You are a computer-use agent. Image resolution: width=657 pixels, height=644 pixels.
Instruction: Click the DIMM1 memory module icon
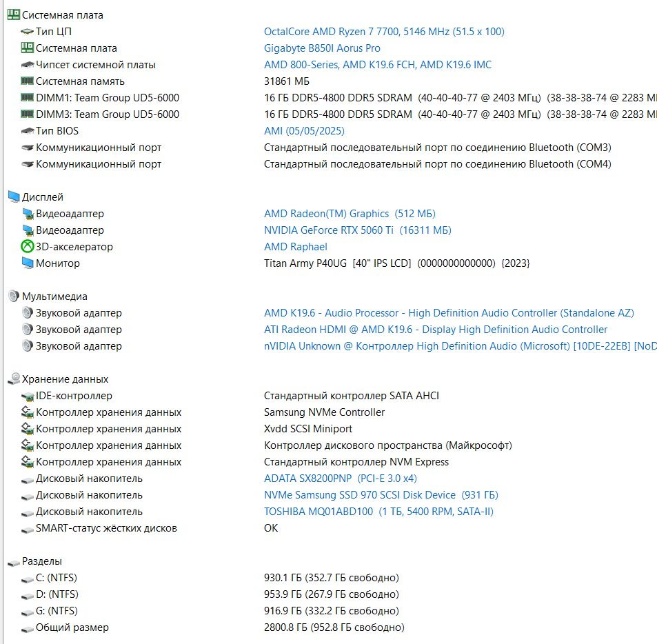(28, 98)
